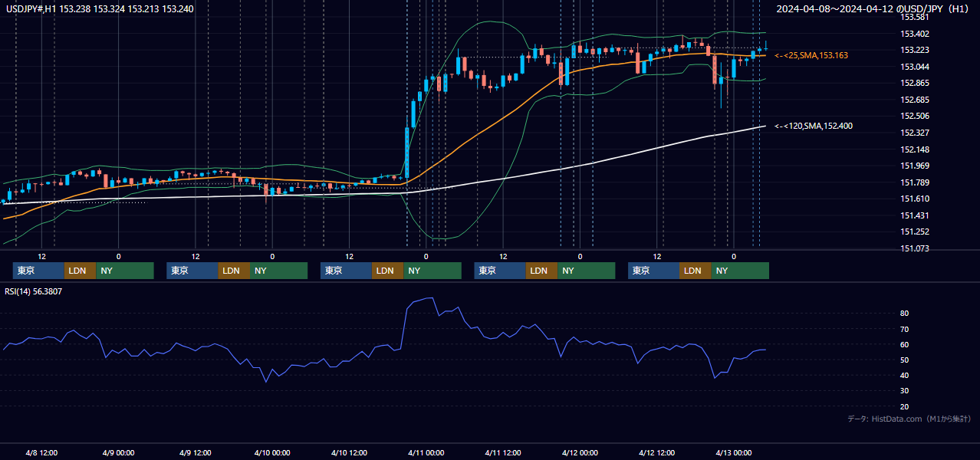Screen dimensions: 980x460
Task: Click the 153.223 price axis label
Action: 914,50
